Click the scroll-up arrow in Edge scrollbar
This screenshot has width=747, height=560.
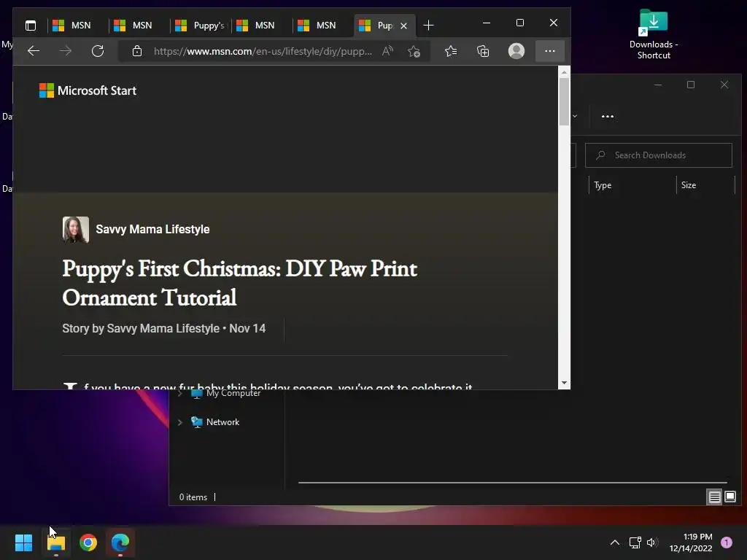(564, 72)
